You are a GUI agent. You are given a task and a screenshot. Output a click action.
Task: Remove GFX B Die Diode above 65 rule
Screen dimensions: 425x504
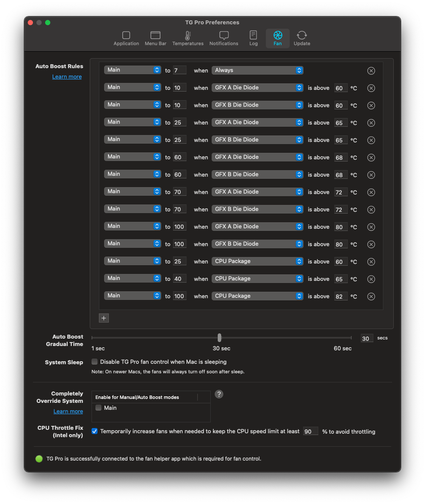pos(371,140)
